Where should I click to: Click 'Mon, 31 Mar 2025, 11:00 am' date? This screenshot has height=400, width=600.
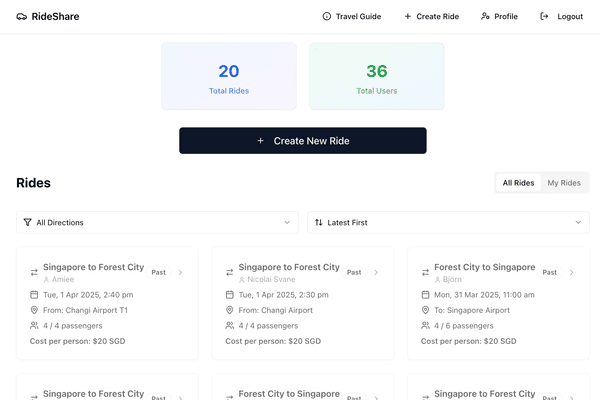click(x=484, y=295)
